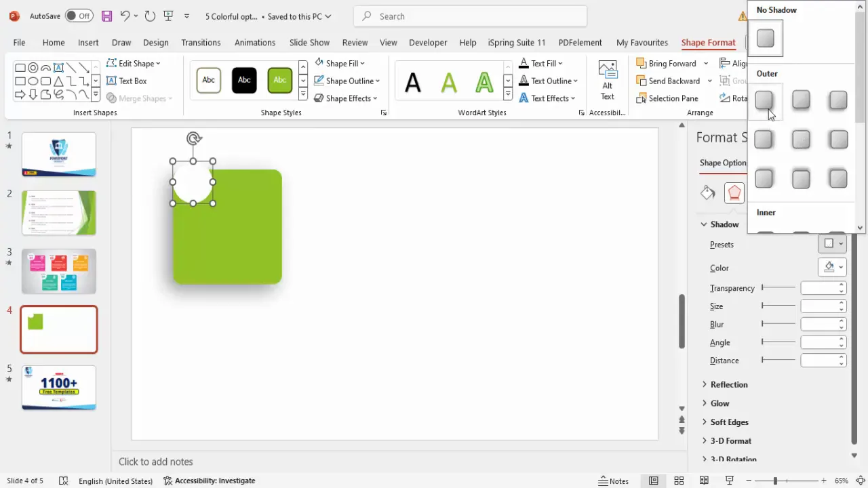The width and height of the screenshot is (868, 488).
Task: Click the Undo arrow icon
Action: tap(125, 16)
